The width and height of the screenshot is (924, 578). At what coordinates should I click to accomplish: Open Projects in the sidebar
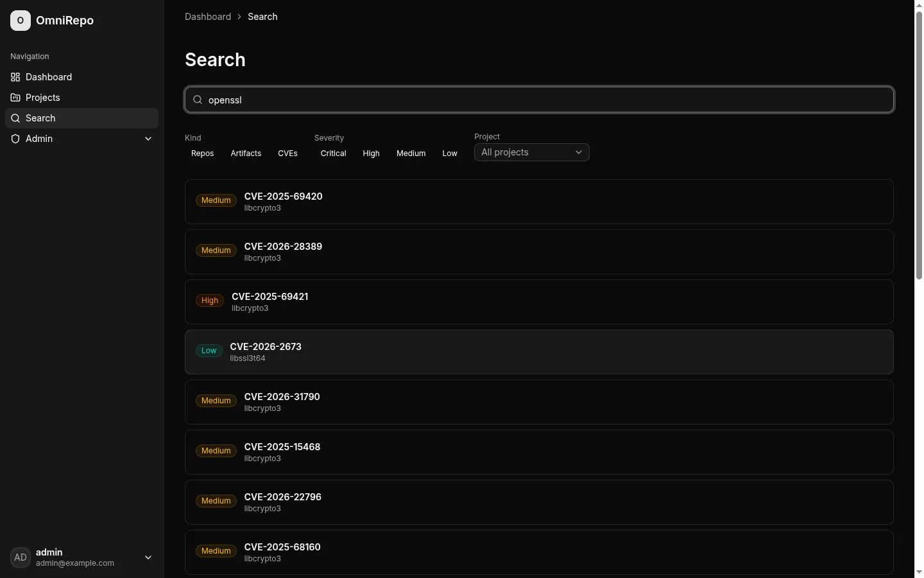[x=81, y=98]
